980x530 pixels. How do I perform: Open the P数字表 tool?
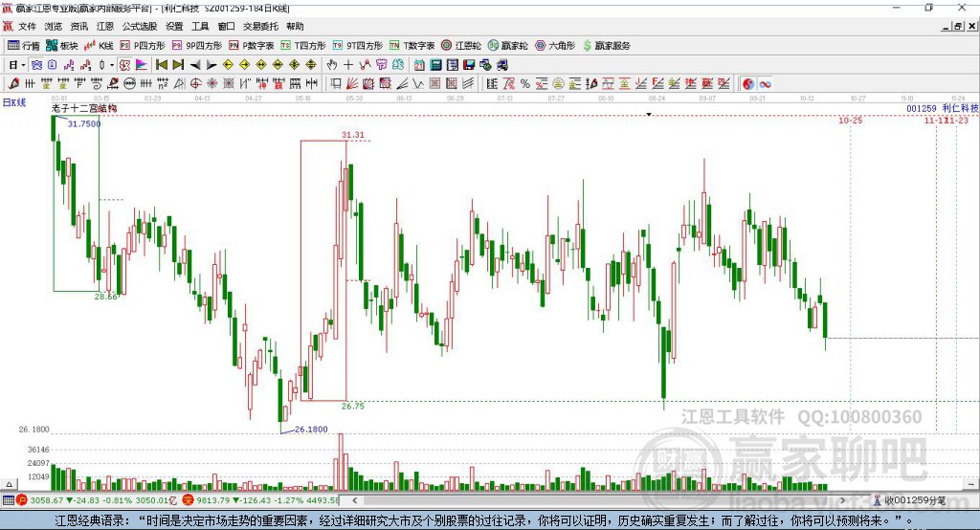[x=252, y=46]
